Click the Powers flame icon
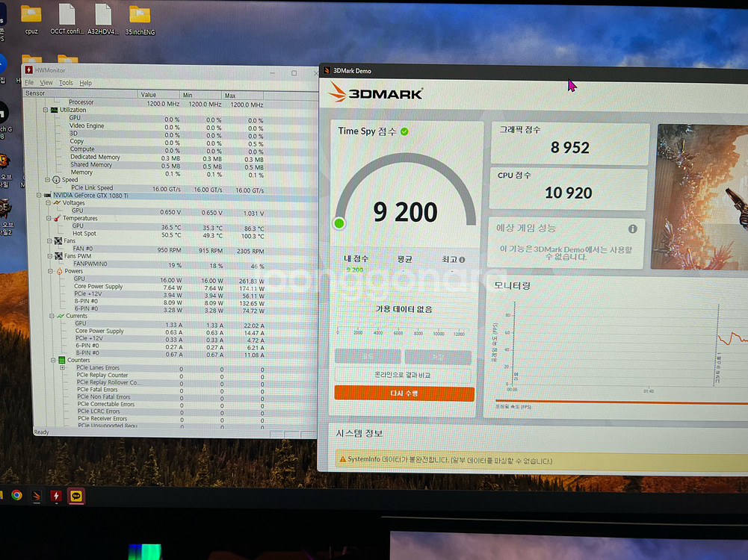The height and width of the screenshot is (560, 748). click(60, 271)
